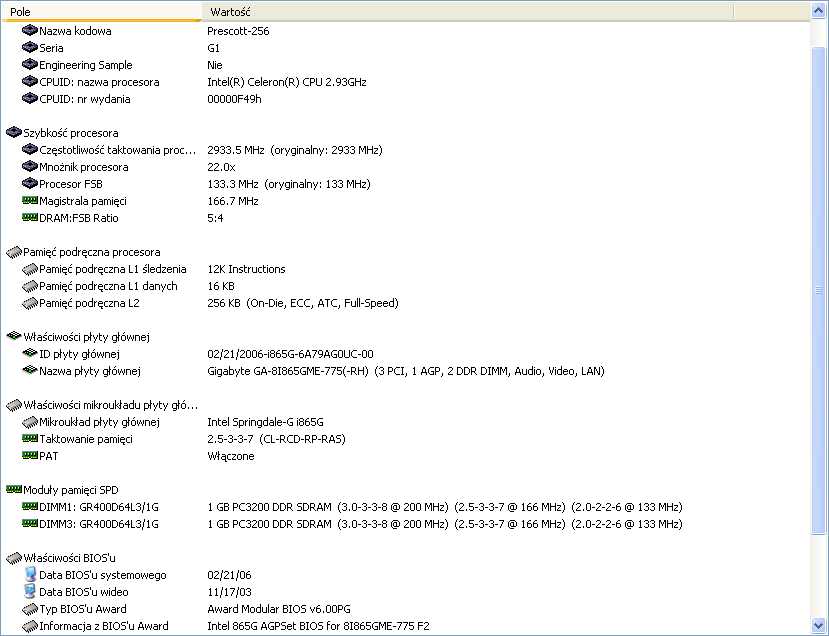Click the icon beside Mikroukład płyty głównej
829x636 pixels.
tap(30, 422)
